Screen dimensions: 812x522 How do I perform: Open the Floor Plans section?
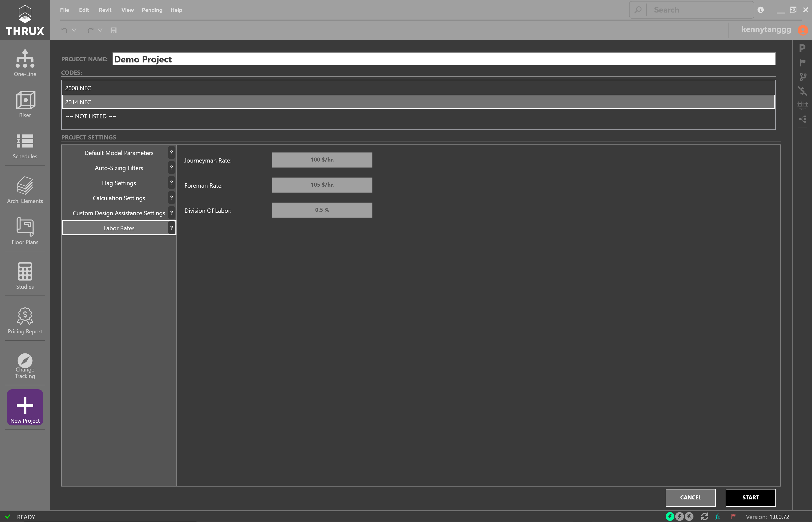click(25, 231)
